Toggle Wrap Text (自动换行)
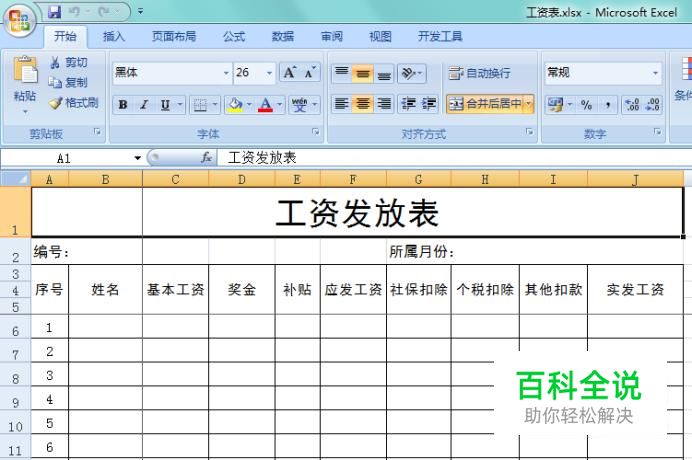692x460 pixels. 479,73
